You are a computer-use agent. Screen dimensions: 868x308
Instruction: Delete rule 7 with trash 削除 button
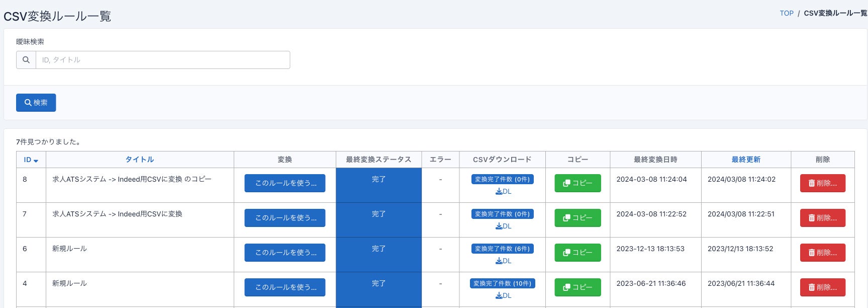pyautogui.click(x=822, y=218)
